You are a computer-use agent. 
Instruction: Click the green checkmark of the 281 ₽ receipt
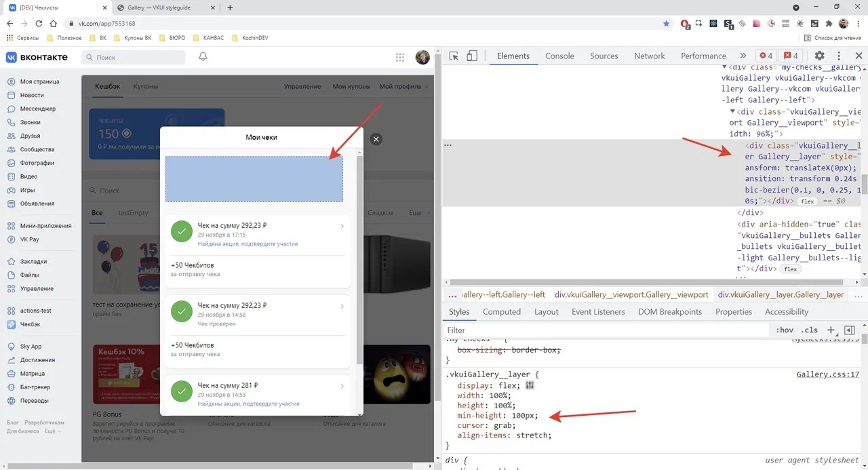(181, 392)
